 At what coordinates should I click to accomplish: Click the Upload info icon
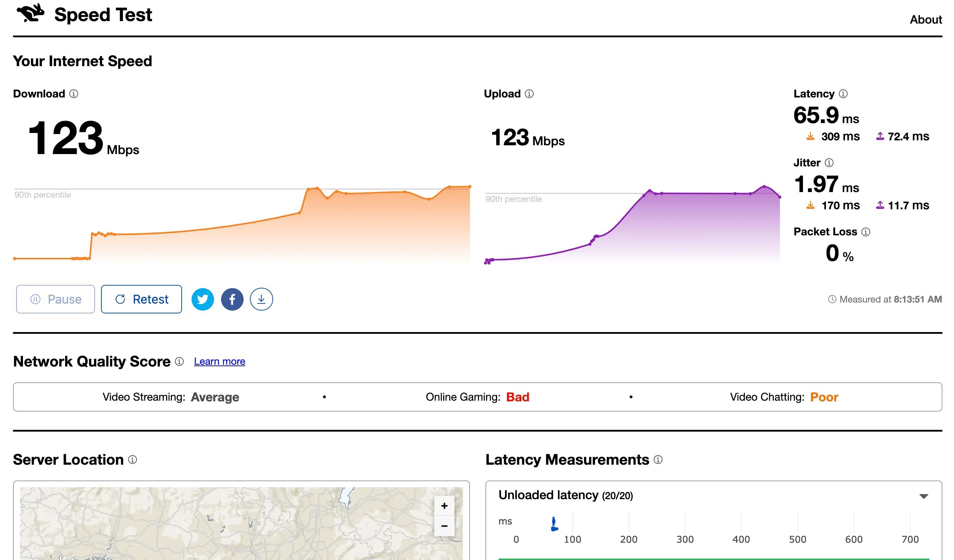[529, 94]
